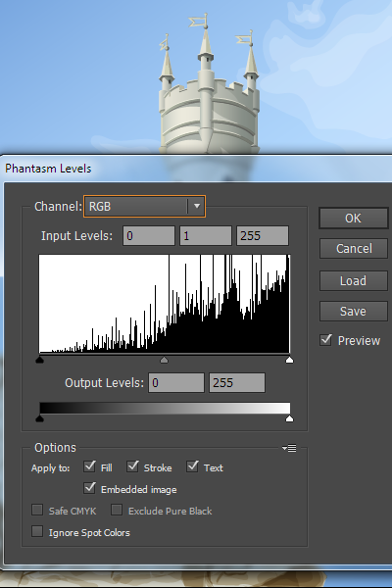Select the input black point slider handle
This screenshot has height=588, width=392.
click(x=39, y=360)
